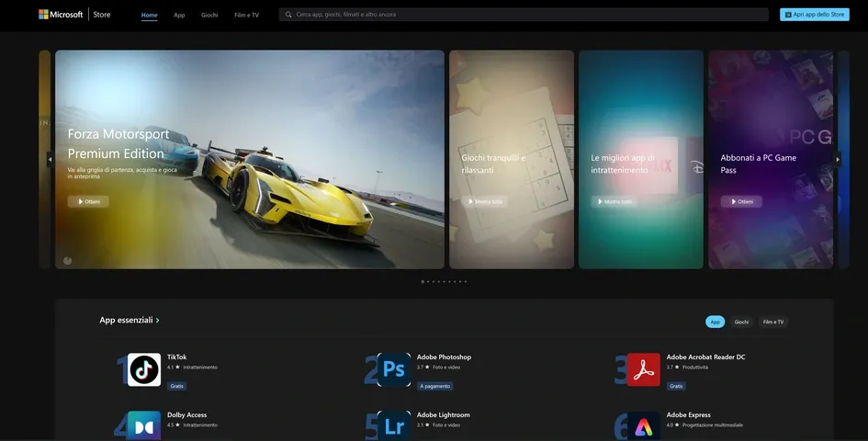Open the Dolby Access app icon
This screenshot has width=868, height=441.
[144, 425]
